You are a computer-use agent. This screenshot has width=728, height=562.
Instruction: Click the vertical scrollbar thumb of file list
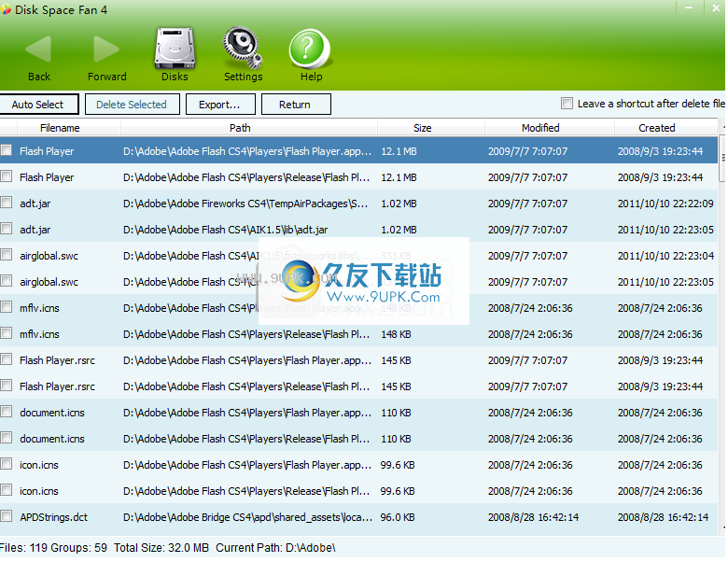(x=723, y=158)
